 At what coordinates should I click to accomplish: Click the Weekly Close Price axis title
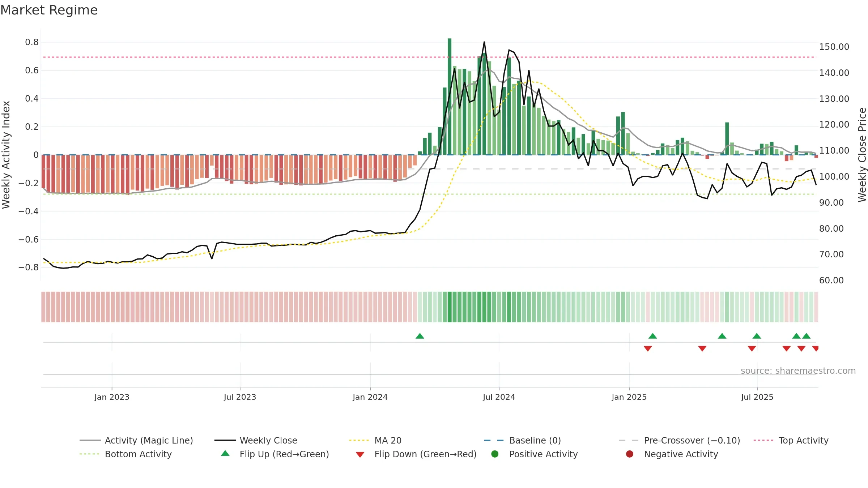coord(862,155)
